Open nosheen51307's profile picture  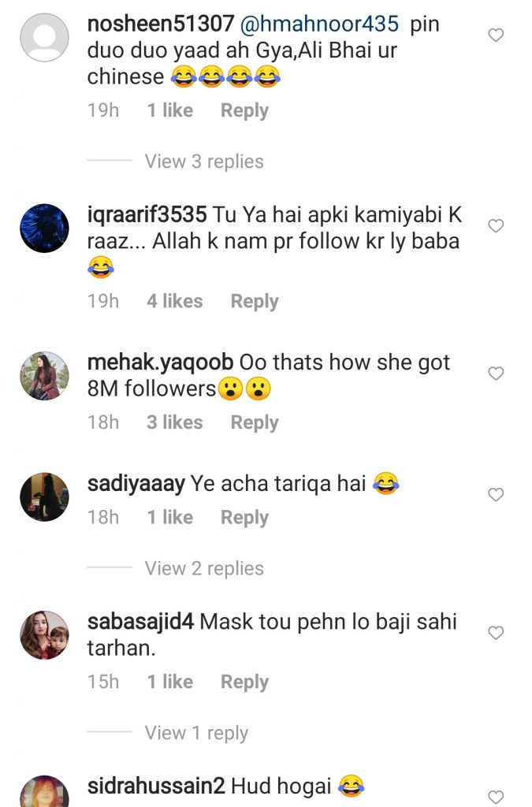click(x=44, y=36)
